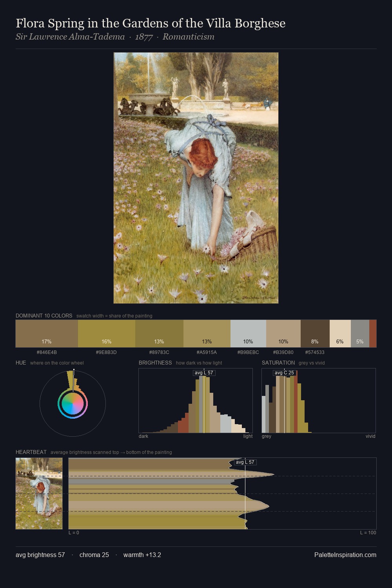Click the saturation histogram chart
The height and width of the screenshot is (588, 392).
pyautogui.click(x=319, y=401)
